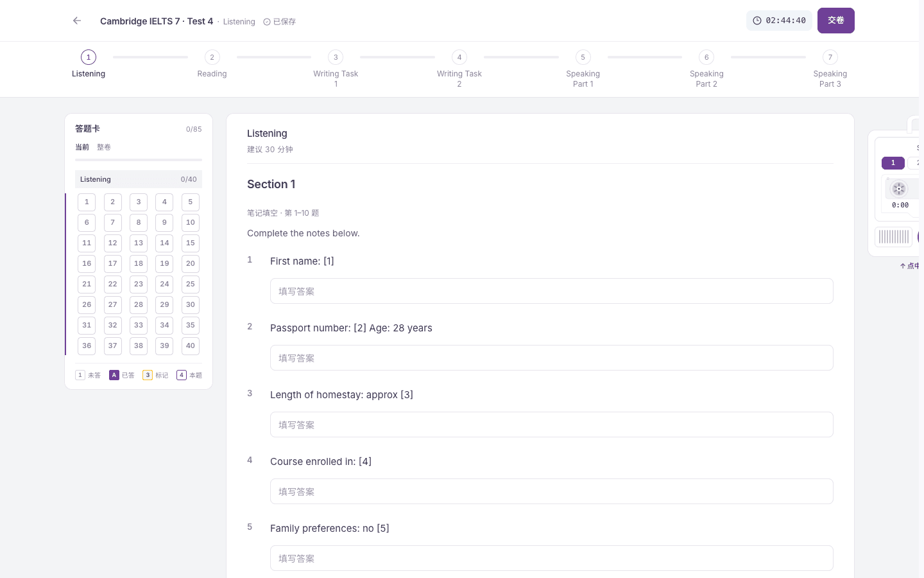
Task: Click the saved checkmark icon beside 已保存
Action: [267, 22]
